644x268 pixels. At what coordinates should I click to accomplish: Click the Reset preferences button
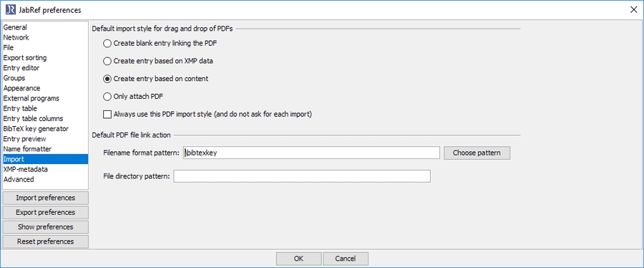click(x=45, y=241)
